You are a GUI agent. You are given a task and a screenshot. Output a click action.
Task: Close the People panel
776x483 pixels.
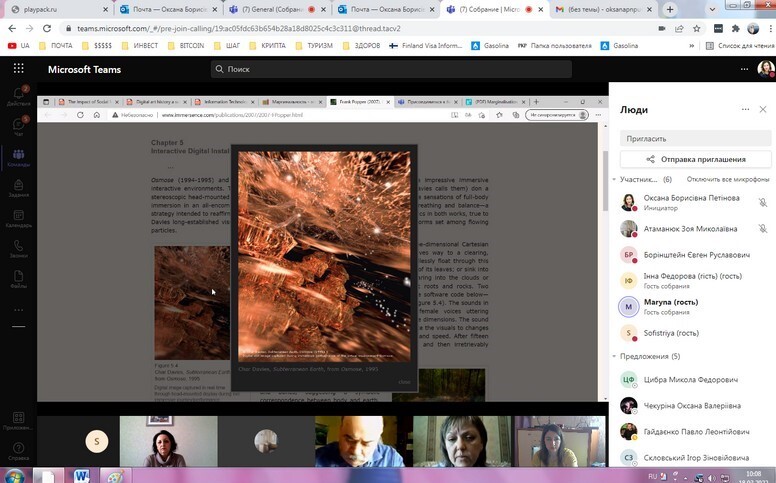(763, 109)
